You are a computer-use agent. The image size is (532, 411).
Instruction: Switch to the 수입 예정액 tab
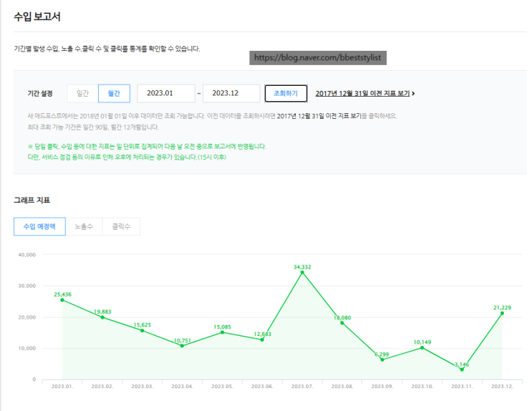(39, 226)
